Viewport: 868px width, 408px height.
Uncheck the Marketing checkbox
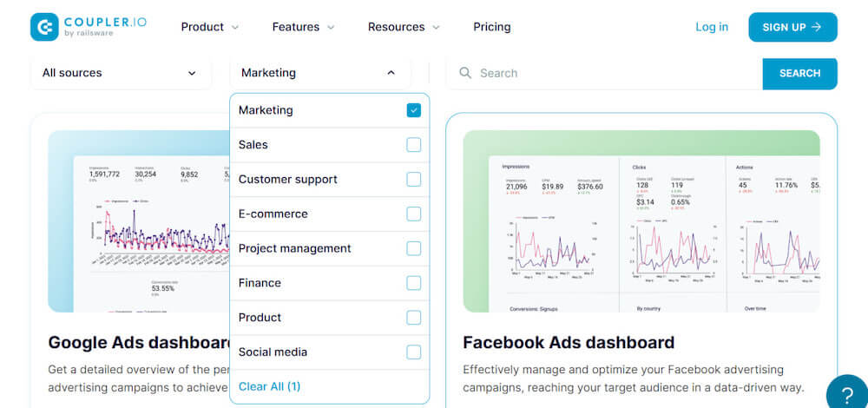414,110
